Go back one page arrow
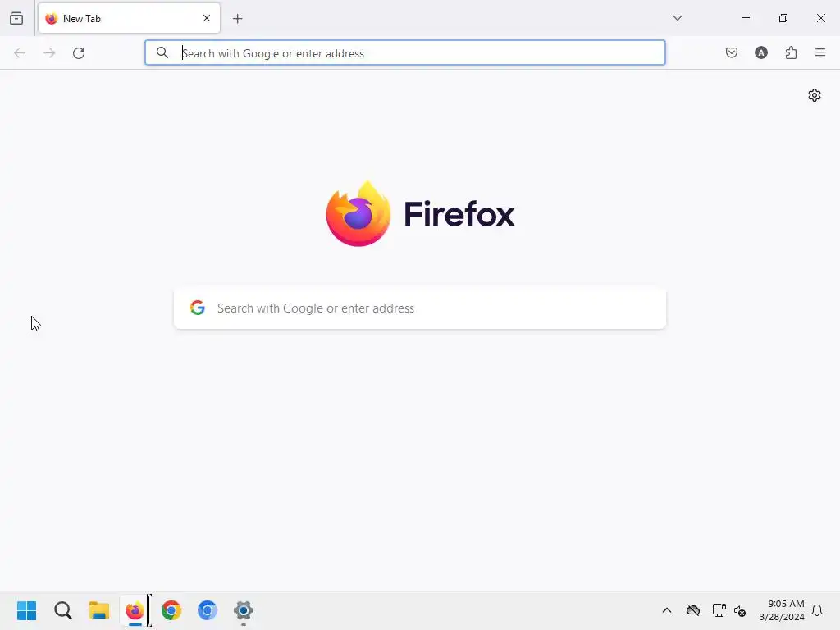The height and width of the screenshot is (630, 840). pos(20,53)
